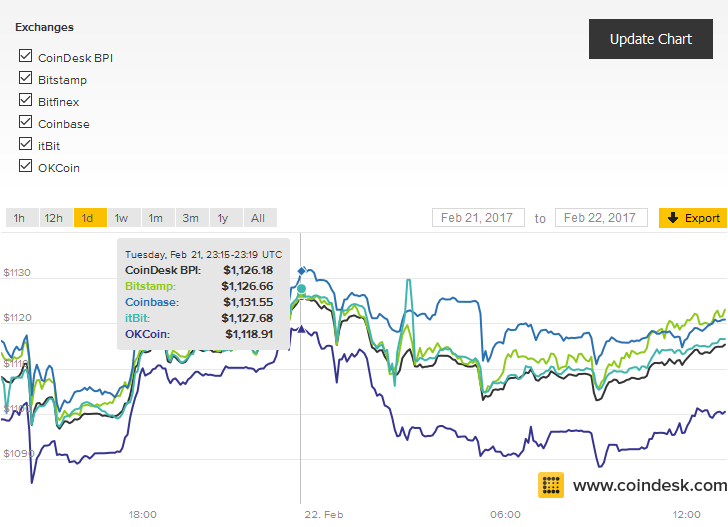Toggle the itBit exchange checkbox
The image size is (728, 527).
[26, 143]
